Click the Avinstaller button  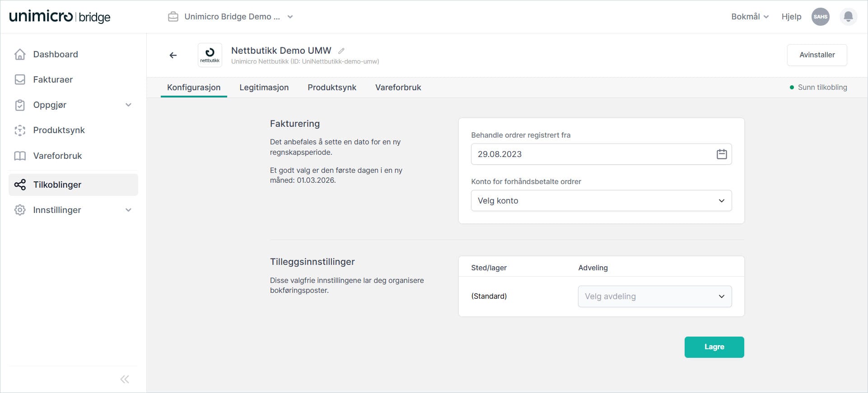[x=817, y=55]
